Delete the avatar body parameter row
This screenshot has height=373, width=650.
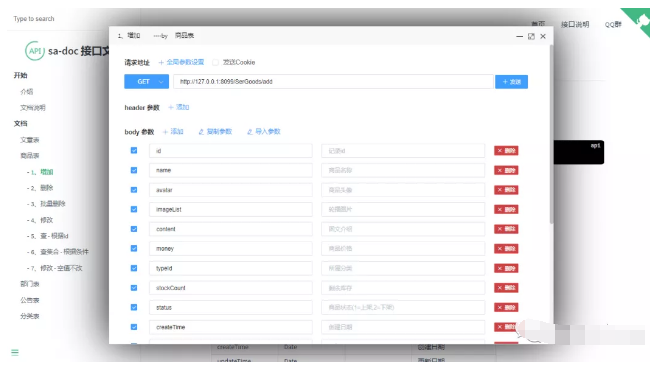click(506, 190)
